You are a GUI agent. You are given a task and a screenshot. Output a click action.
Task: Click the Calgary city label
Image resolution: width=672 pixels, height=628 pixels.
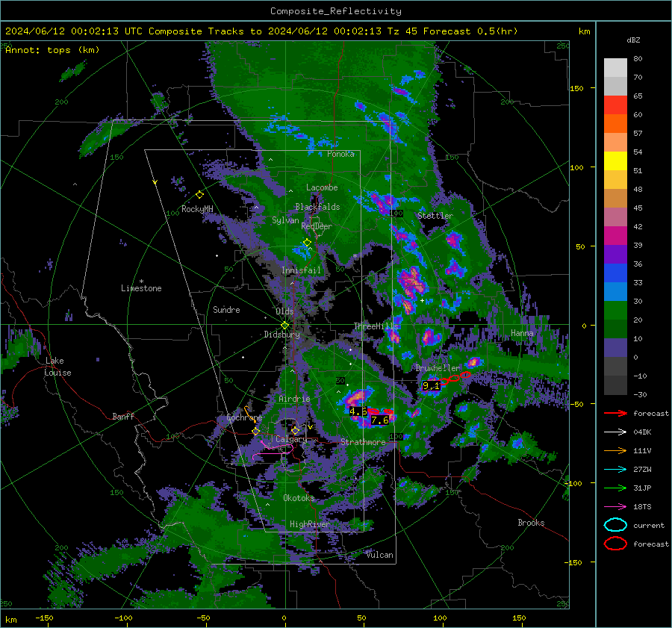[291, 439]
